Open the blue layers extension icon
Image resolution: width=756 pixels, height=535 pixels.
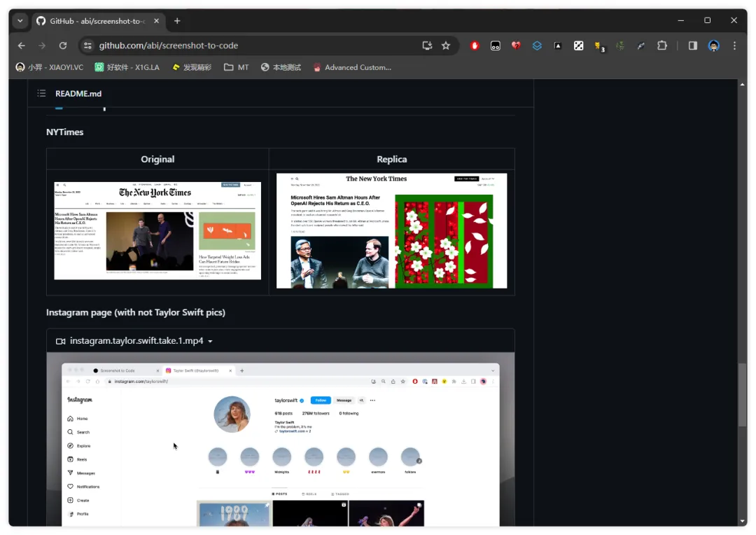537,46
